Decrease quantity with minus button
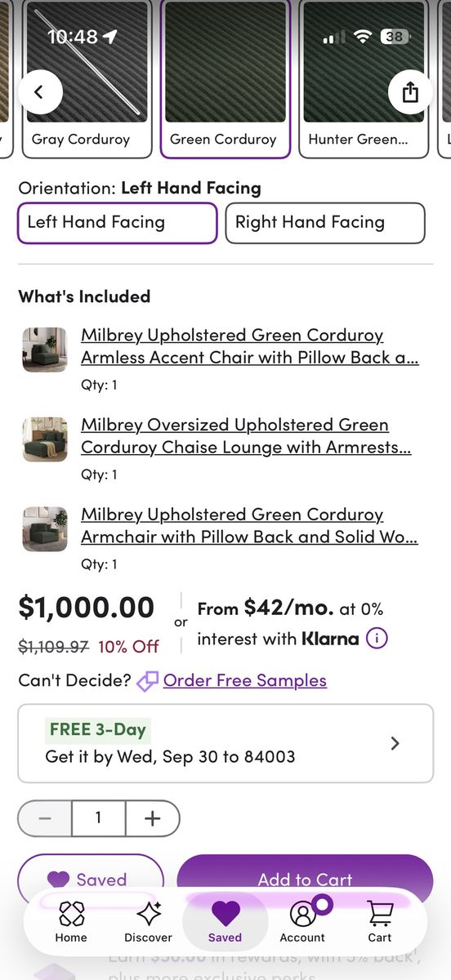The image size is (451, 980). [x=45, y=819]
